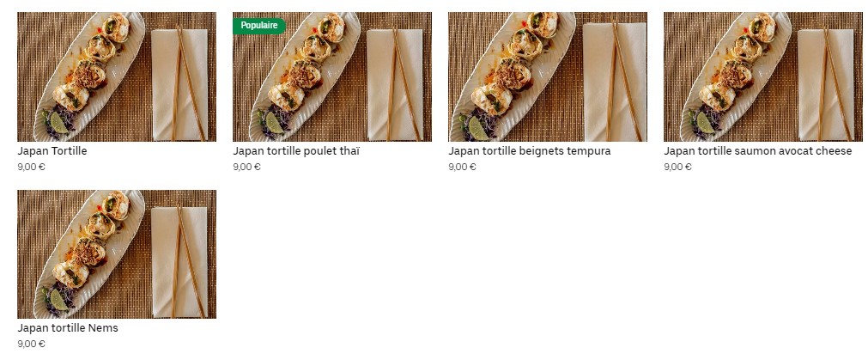Click Japan tortille beignets tempura title
Screen dimensions: 868x354
click(529, 150)
